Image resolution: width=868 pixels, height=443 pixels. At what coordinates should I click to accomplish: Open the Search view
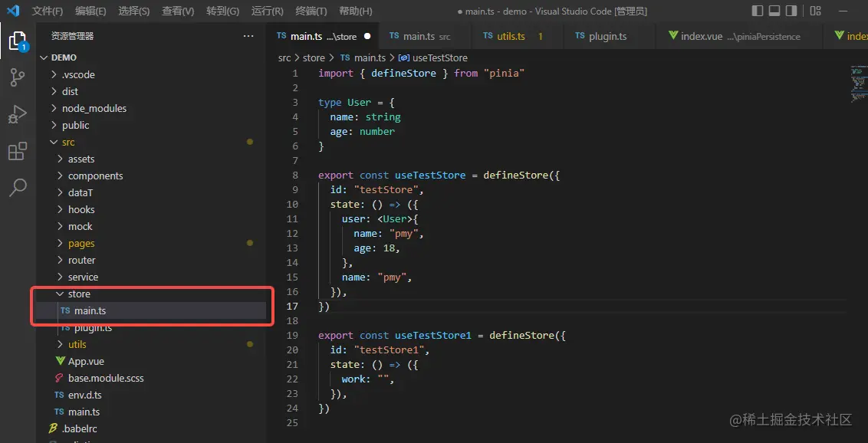pyautogui.click(x=18, y=188)
